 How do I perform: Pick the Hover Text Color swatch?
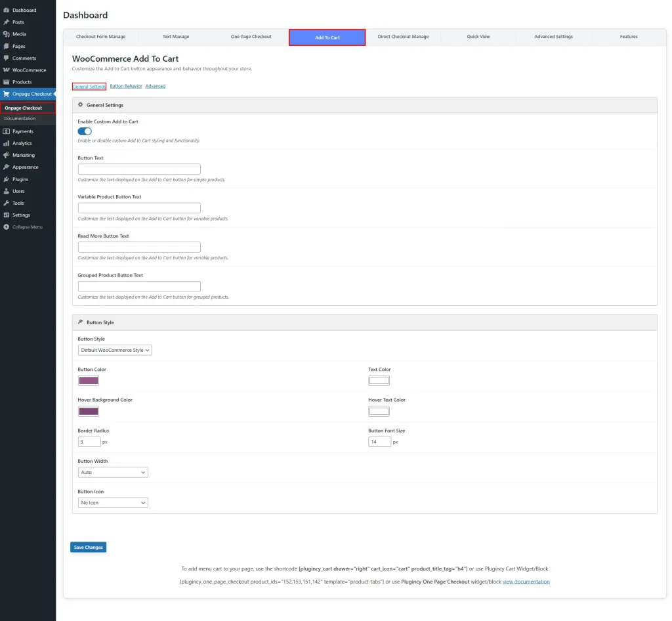tap(379, 412)
